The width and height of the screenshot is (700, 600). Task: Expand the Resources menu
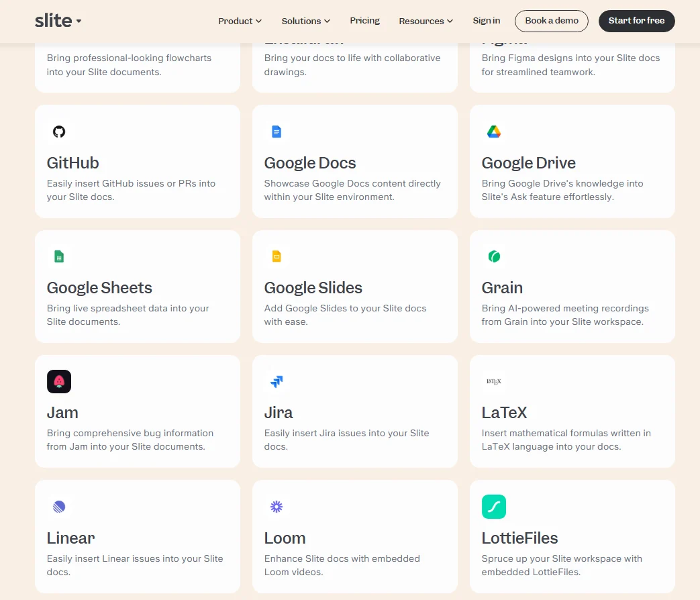pyautogui.click(x=426, y=21)
